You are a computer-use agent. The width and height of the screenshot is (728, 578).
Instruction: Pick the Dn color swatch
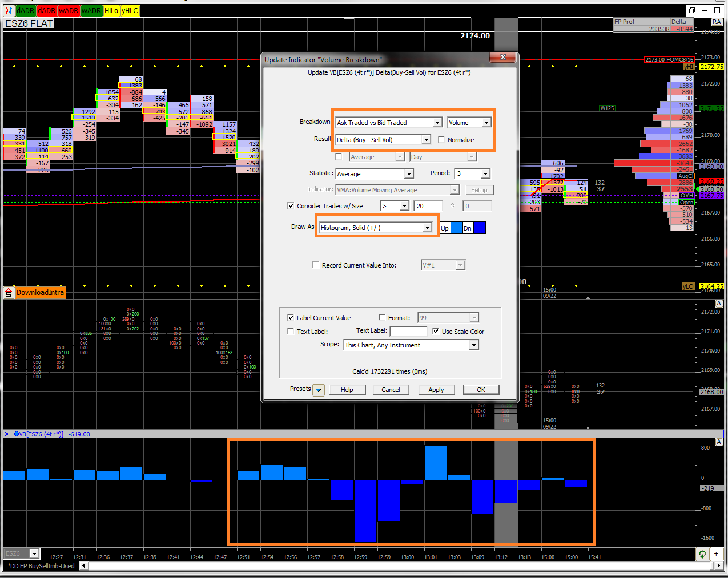point(479,228)
